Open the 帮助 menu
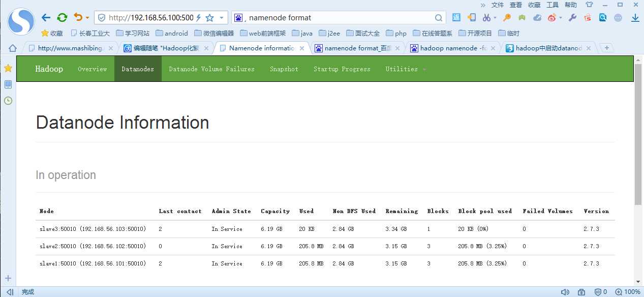This screenshot has height=297, width=644. [x=571, y=5]
